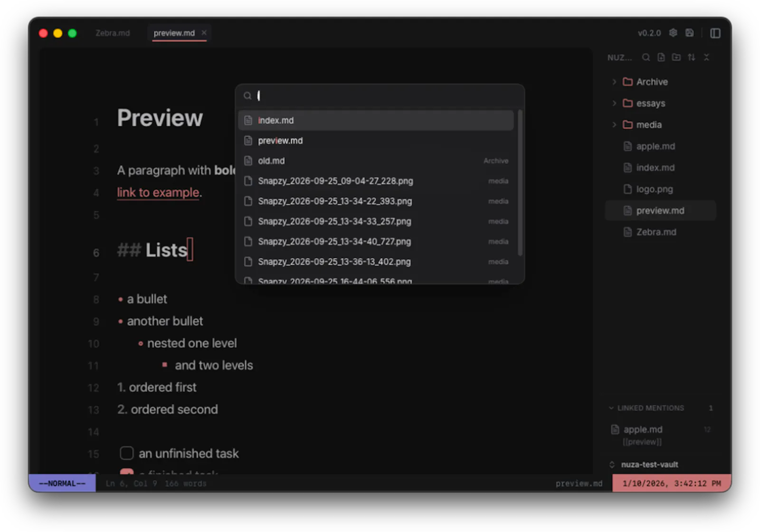
Task: Open apple.md linked mention
Action: (661, 435)
